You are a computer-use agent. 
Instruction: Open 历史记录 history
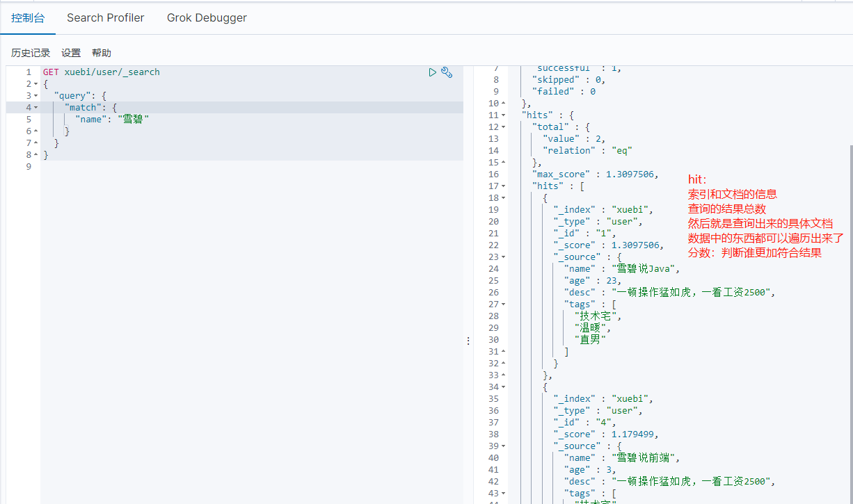pyautogui.click(x=31, y=53)
